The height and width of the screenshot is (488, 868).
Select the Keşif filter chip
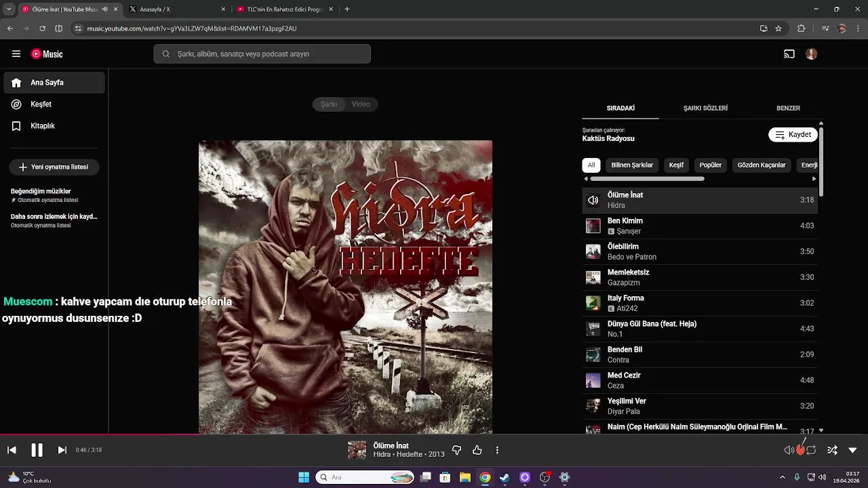click(676, 165)
